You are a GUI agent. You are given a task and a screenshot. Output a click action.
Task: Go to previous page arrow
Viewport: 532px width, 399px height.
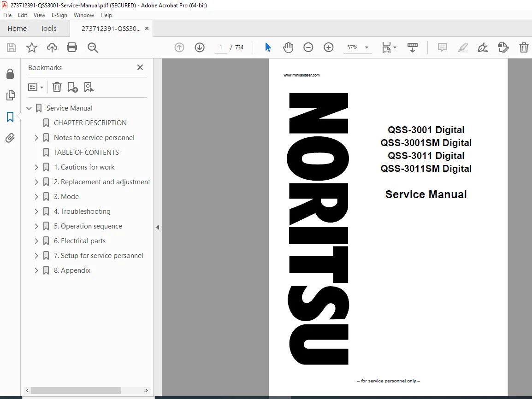pyautogui.click(x=179, y=47)
